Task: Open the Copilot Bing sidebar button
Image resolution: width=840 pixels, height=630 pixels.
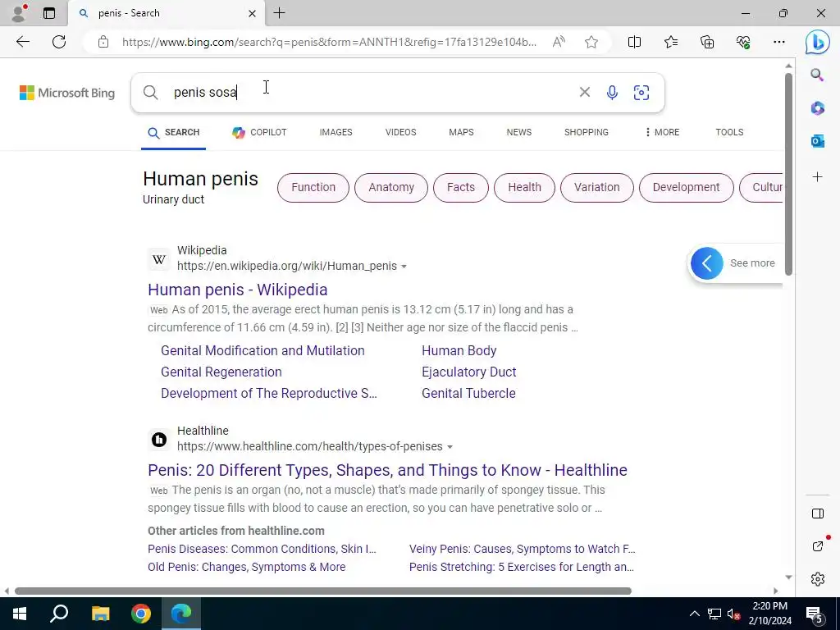Action: click(x=818, y=42)
